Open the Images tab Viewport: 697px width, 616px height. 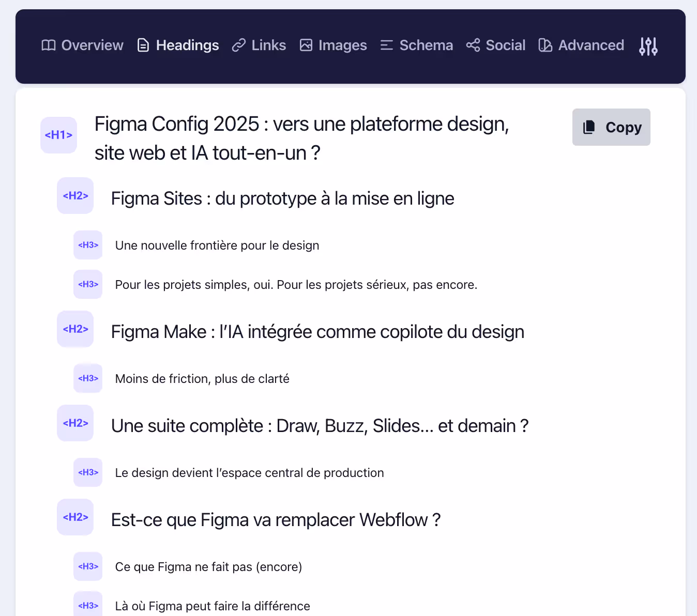(333, 45)
